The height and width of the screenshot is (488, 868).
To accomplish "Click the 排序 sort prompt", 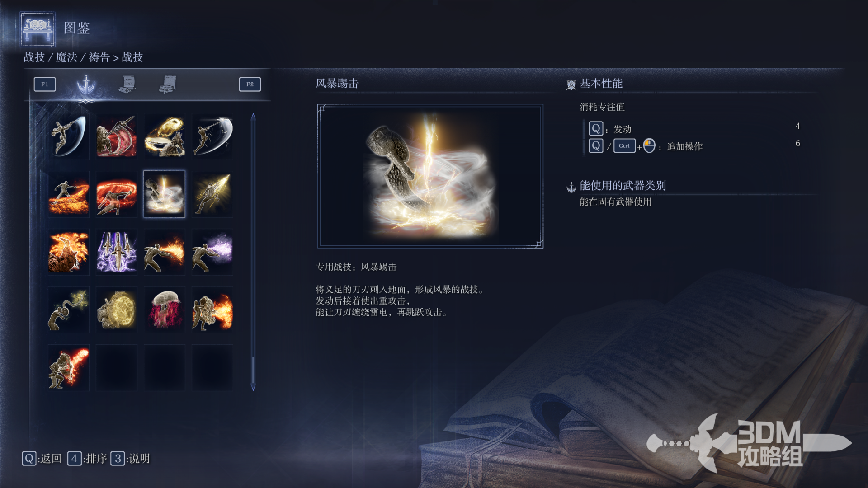I will [x=87, y=459].
